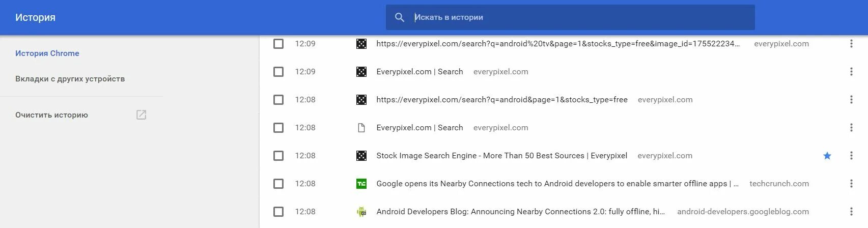
Task: Open 12:09 Everypixel.com | Search link
Action: pos(419,72)
